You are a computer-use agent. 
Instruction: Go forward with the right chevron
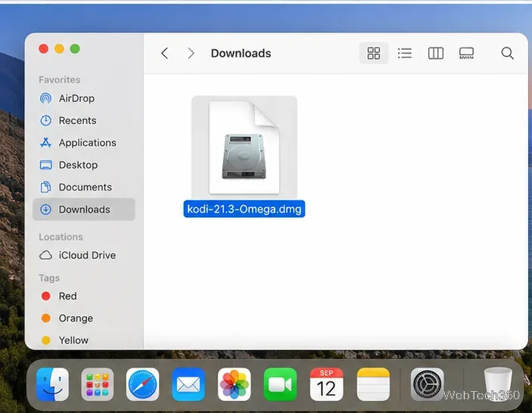pos(191,53)
